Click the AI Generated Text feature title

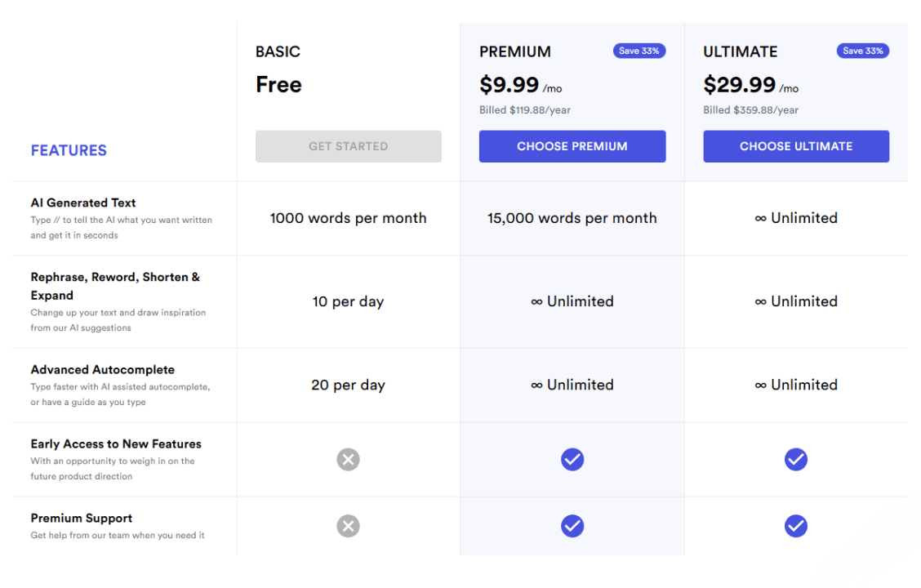click(83, 203)
